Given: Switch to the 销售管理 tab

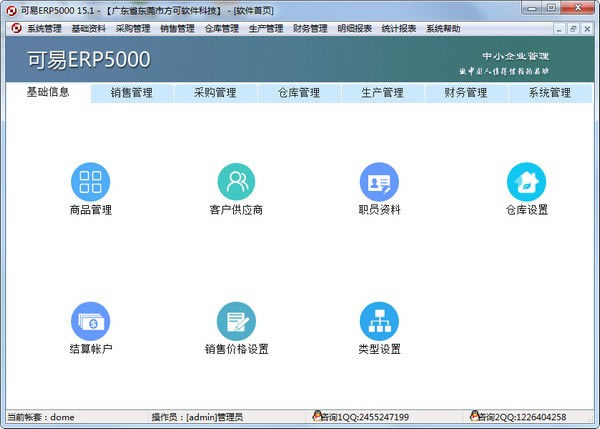Looking at the screenshot, I should coord(132,93).
